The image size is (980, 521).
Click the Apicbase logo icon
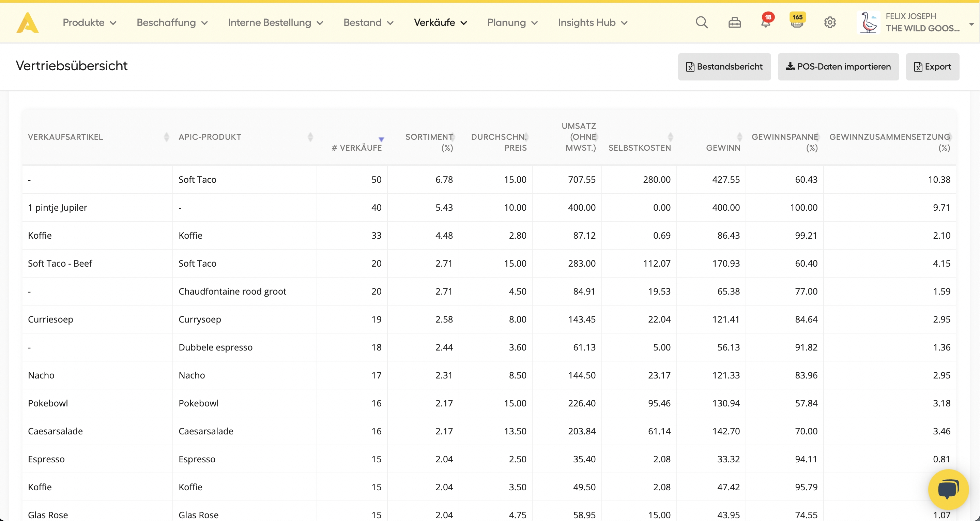click(x=27, y=23)
